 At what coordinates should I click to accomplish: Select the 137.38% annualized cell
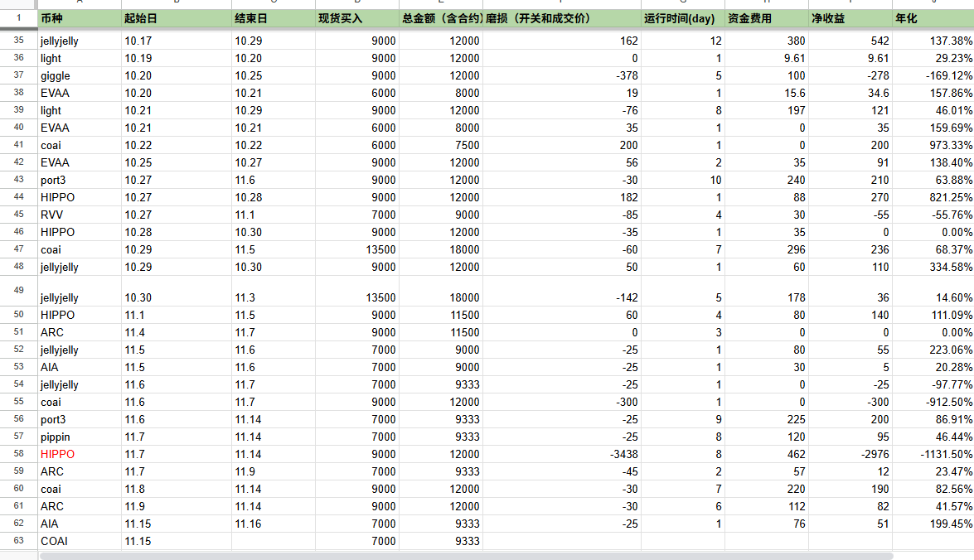tap(933, 41)
